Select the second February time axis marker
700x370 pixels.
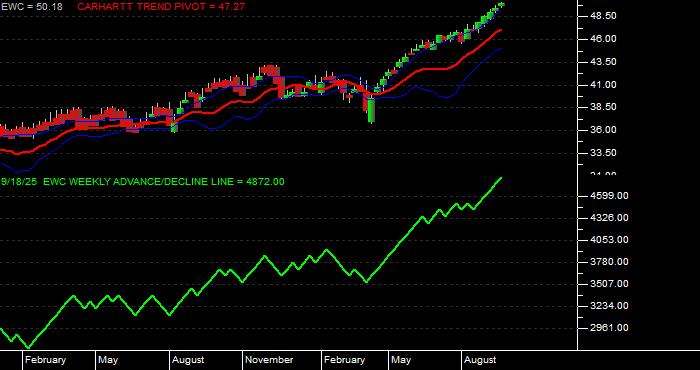tap(344, 360)
